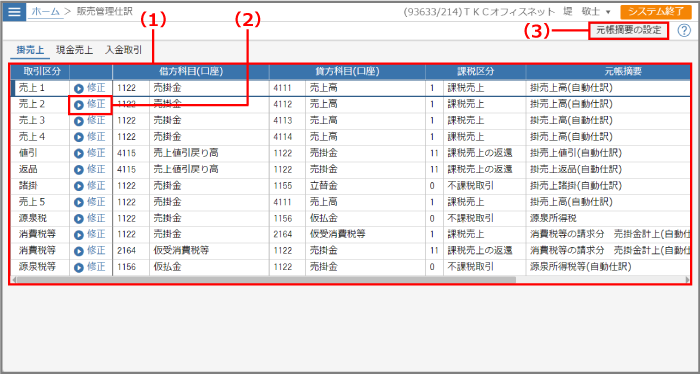This screenshot has height=375, width=700.
Task: Click the システム終了 button
Action: 656,12
